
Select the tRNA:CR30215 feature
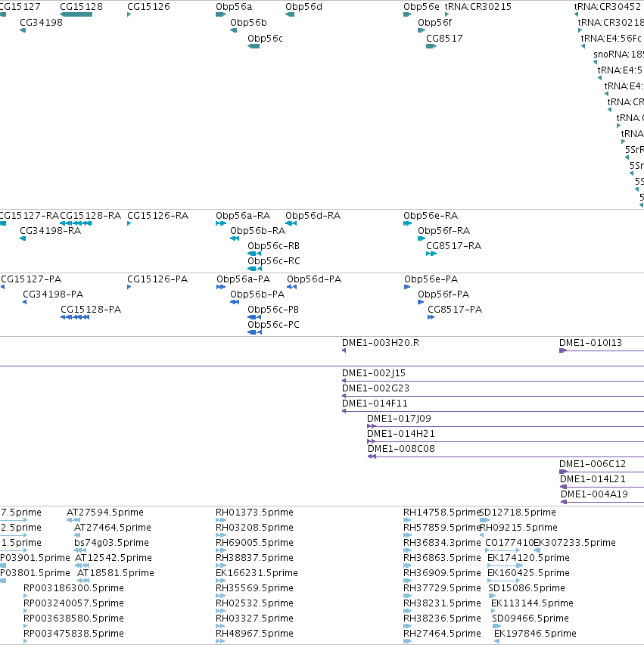447,14
